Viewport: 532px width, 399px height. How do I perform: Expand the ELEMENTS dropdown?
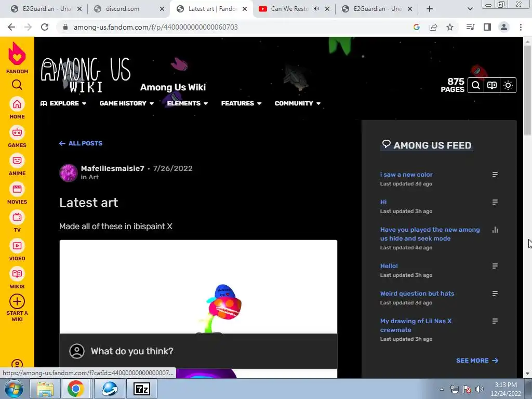tap(187, 103)
